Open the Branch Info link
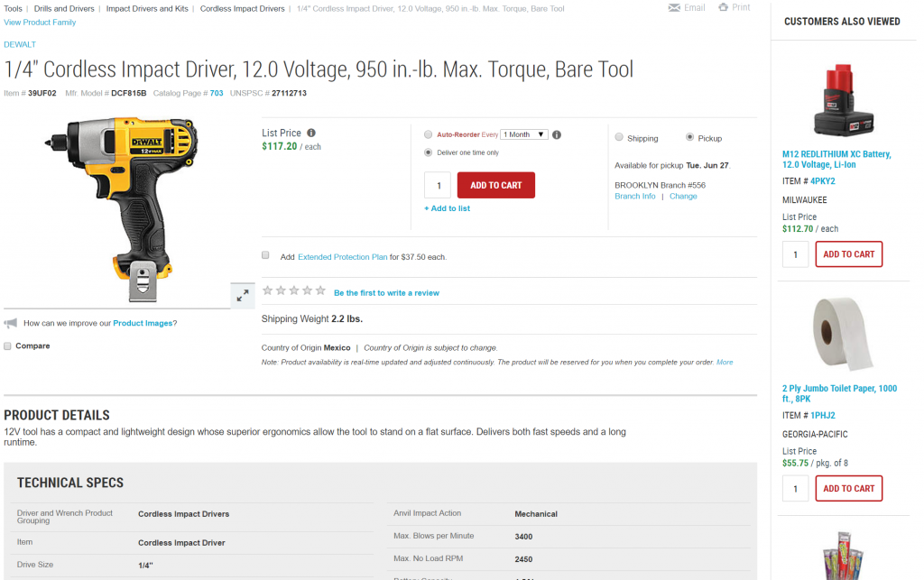The width and height of the screenshot is (924, 580). click(x=635, y=196)
